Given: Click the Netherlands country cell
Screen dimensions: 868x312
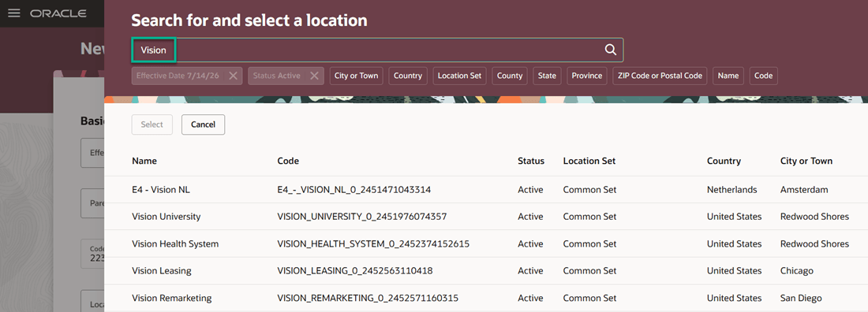Looking at the screenshot, I should coord(731,190).
